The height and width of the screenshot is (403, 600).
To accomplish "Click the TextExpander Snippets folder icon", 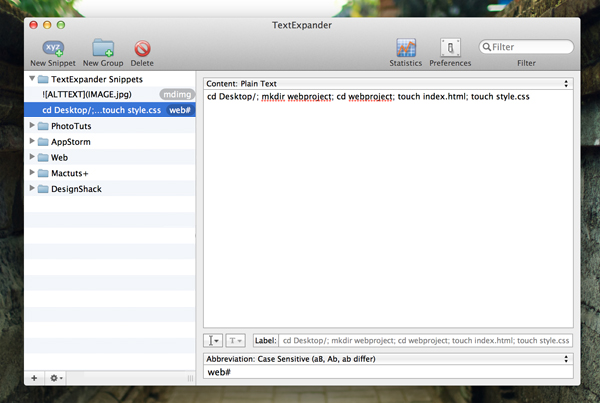I will (43, 79).
